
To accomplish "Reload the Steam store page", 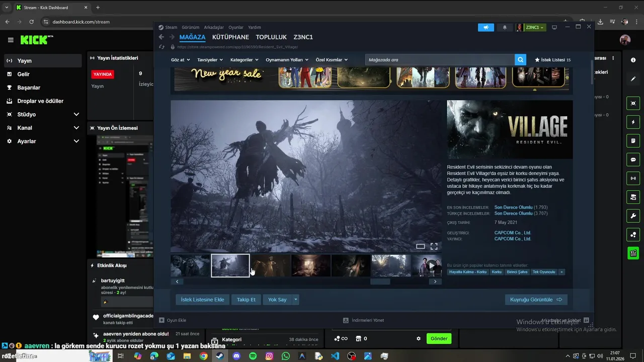I will tap(162, 47).
